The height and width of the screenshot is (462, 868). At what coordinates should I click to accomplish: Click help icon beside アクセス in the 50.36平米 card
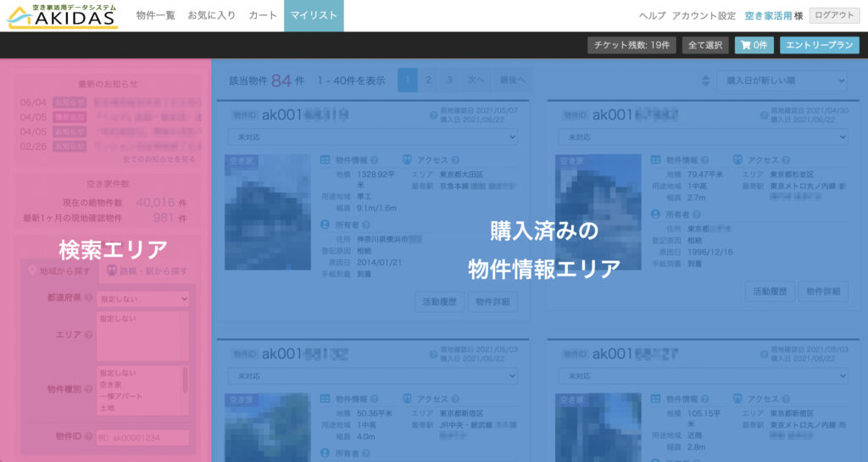455,399
